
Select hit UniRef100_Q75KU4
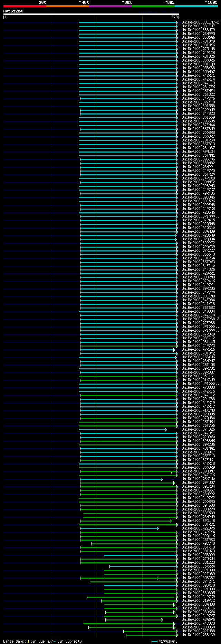[198, 559]
